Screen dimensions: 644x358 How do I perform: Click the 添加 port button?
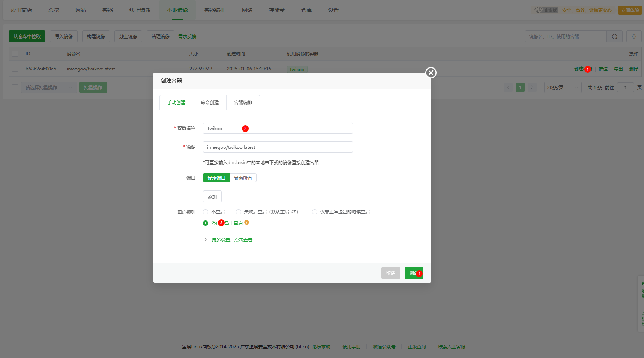tap(212, 197)
